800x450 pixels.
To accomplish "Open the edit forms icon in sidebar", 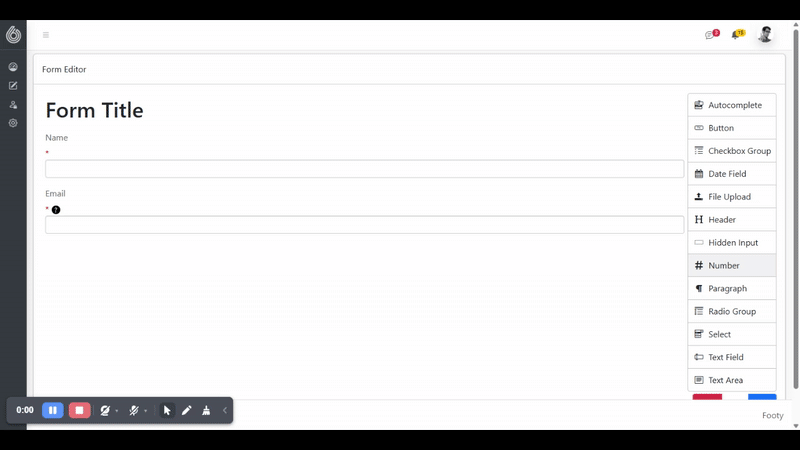I will pyautogui.click(x=13, y=86).
